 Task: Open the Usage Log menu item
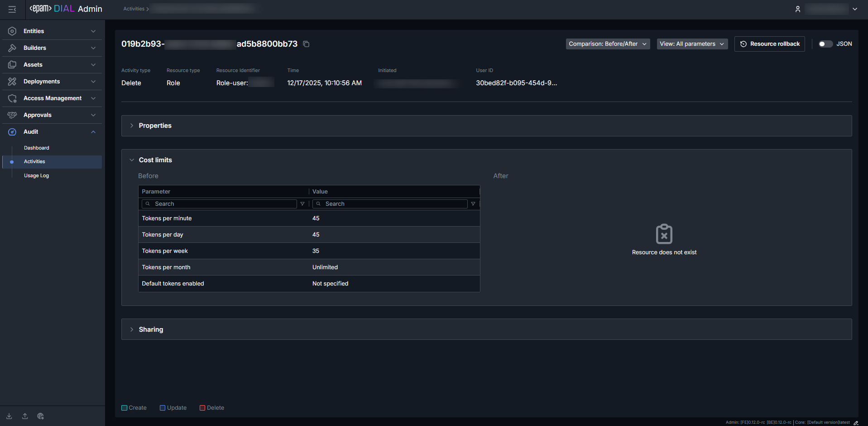pyautogui.click(x=36, y=176)
